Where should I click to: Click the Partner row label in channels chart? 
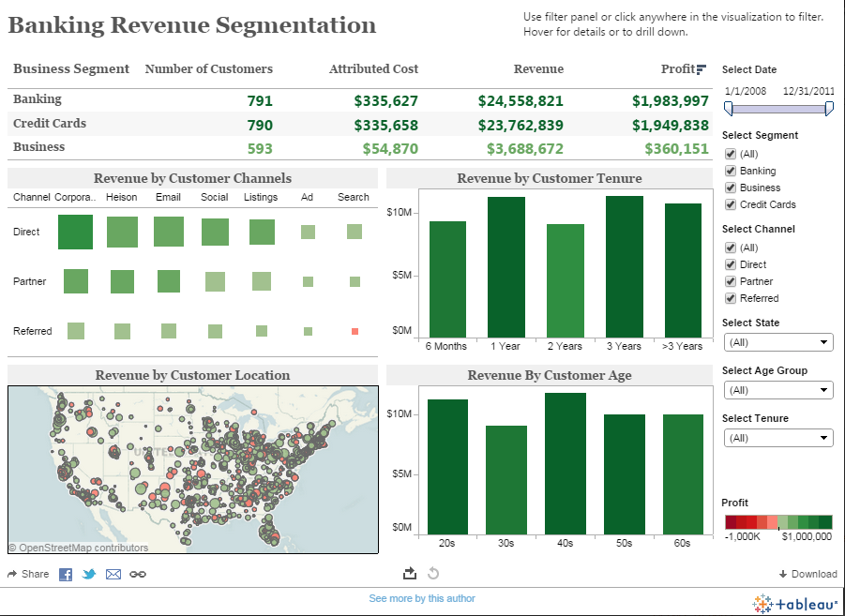pyautogui.click(x=30, y=281)
